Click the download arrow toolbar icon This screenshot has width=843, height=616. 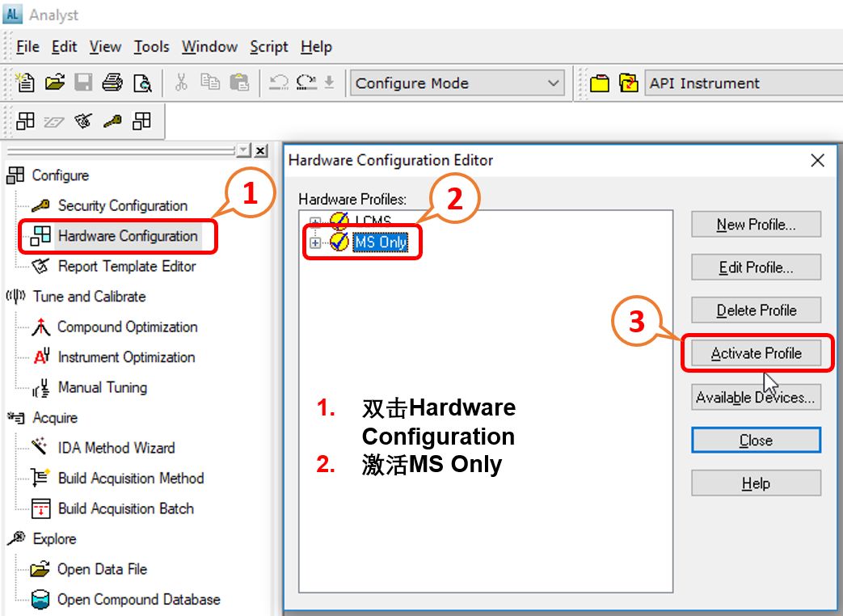coord(329,82)
